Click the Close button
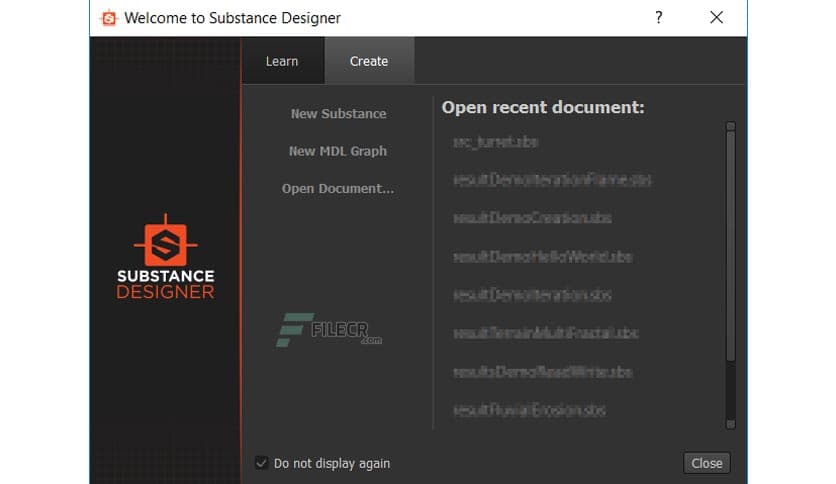836x484 pixels. pos(706,463)
